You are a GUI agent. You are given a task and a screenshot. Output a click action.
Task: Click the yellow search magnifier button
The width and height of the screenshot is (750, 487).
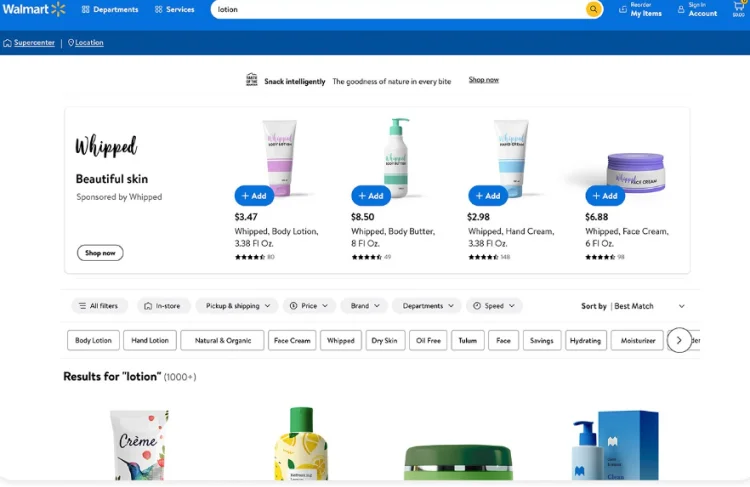[x=593, y=9]
